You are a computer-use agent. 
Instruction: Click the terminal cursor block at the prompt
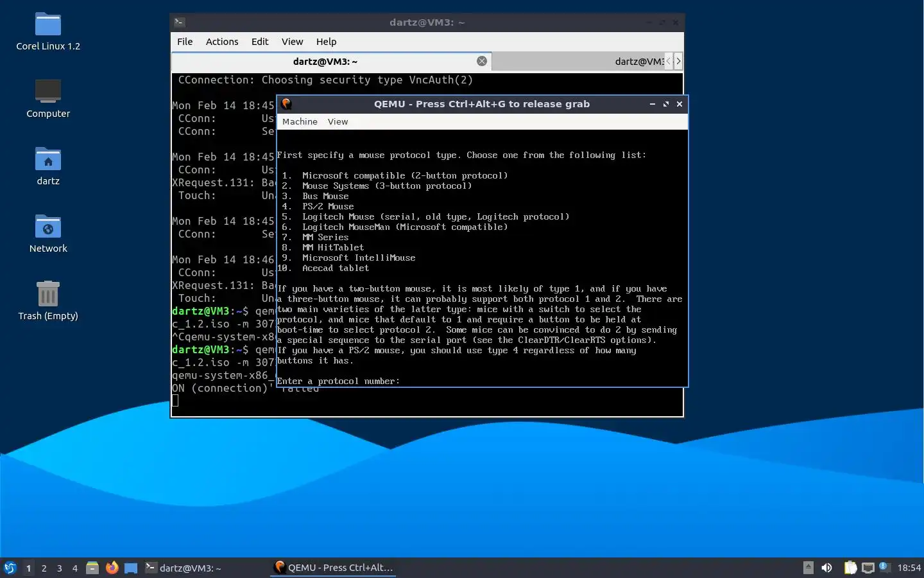point(175,401)
